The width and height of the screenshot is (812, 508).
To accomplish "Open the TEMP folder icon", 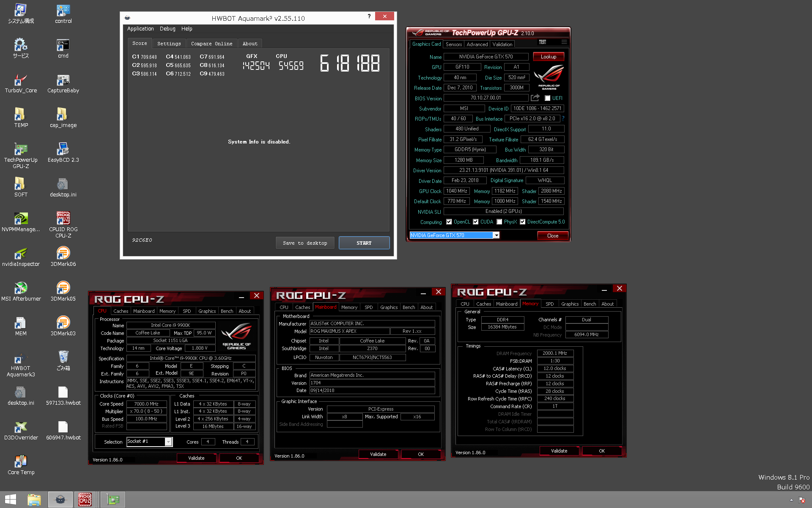I will pyautogui.click(x=21, y=118).
